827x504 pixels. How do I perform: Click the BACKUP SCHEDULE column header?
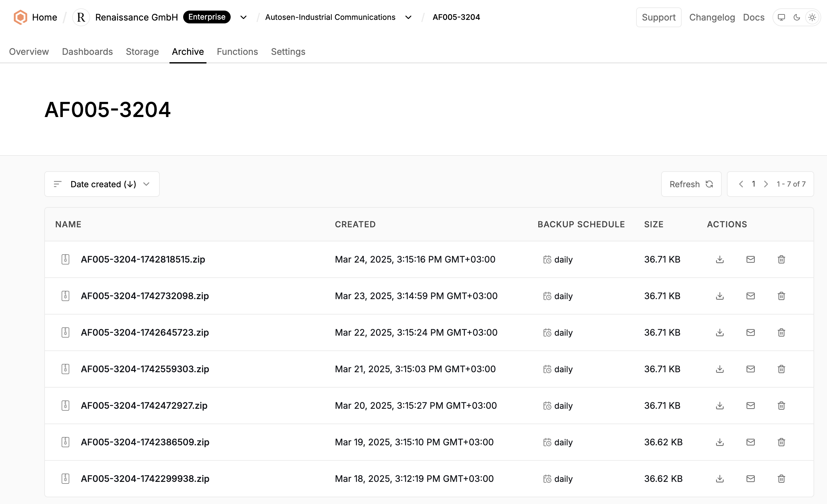tap(581, 224)
